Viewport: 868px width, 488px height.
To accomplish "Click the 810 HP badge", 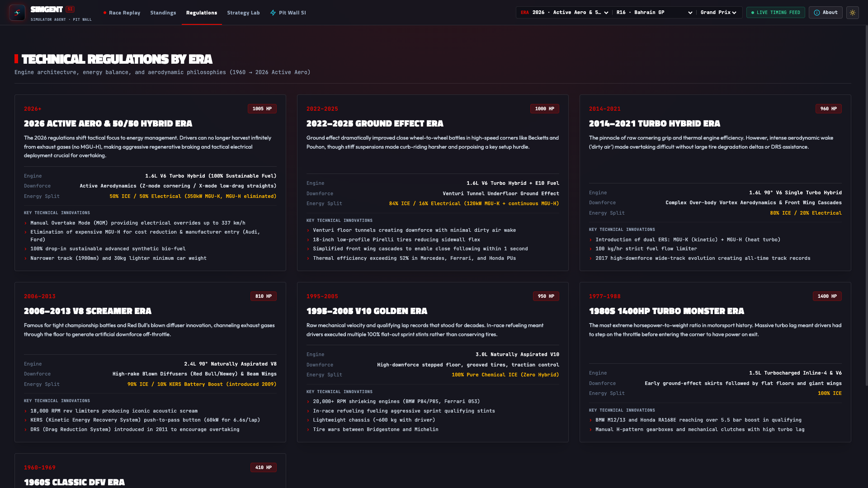I will coord(264,296).
